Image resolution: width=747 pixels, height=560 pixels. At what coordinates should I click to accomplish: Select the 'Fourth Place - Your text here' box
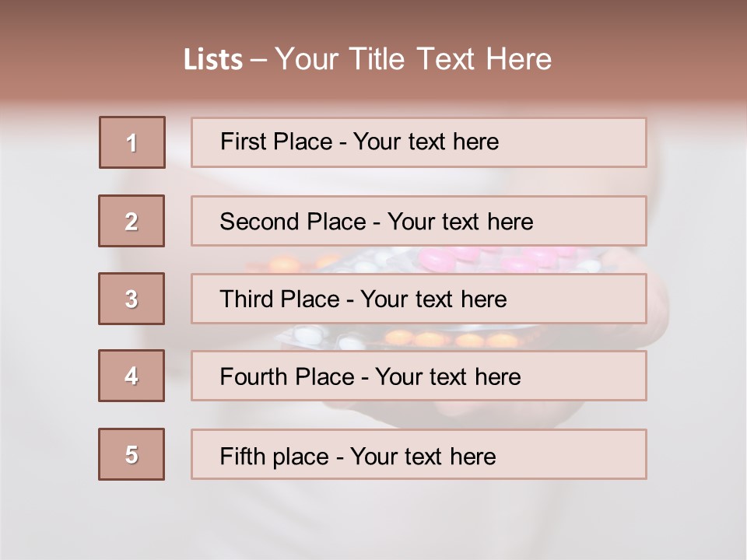[x=419, y=376]
